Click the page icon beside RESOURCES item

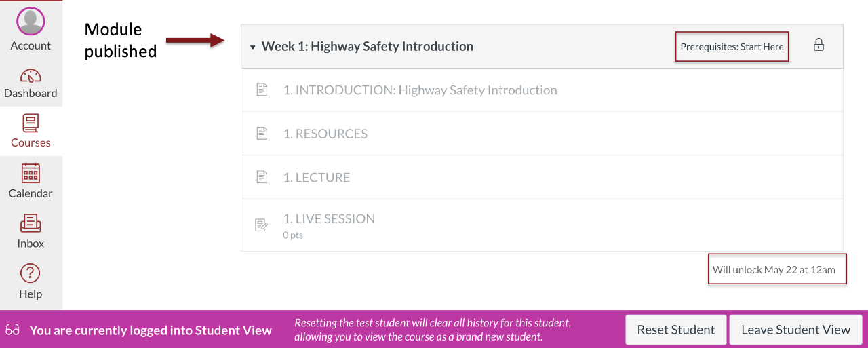click(262, 134)
